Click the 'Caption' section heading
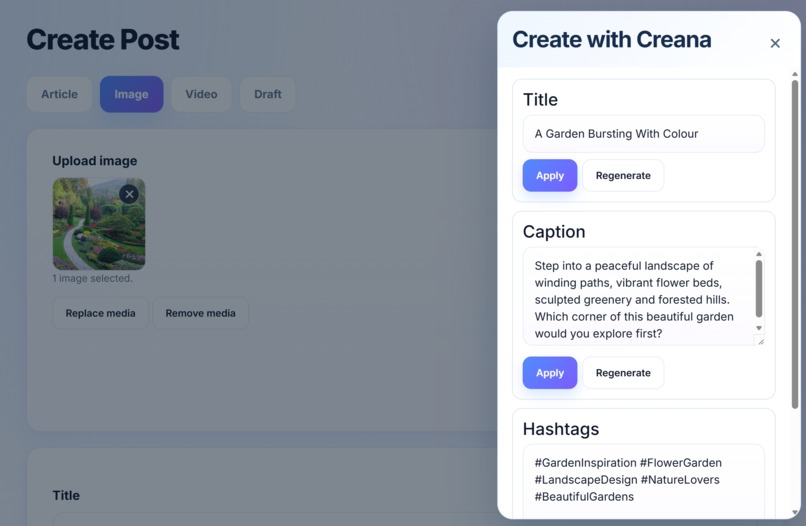 [x=554, y=232]
